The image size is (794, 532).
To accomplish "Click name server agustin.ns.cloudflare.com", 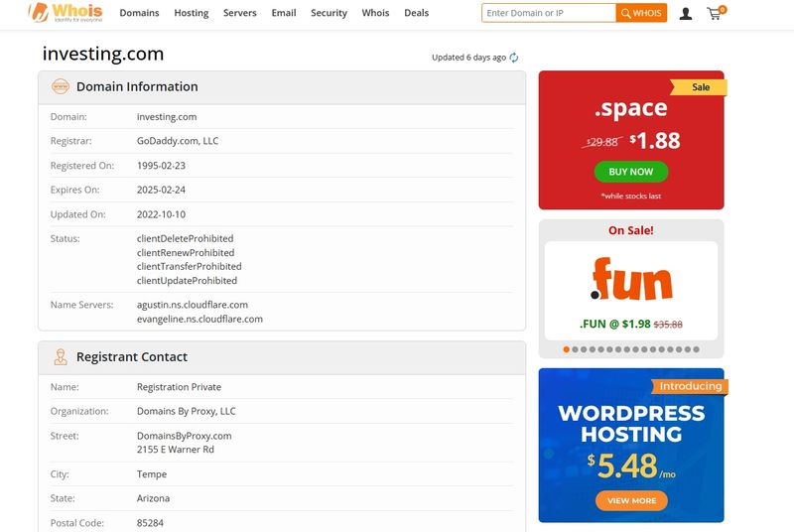I will pyautogui.click(x=193, y=305).
